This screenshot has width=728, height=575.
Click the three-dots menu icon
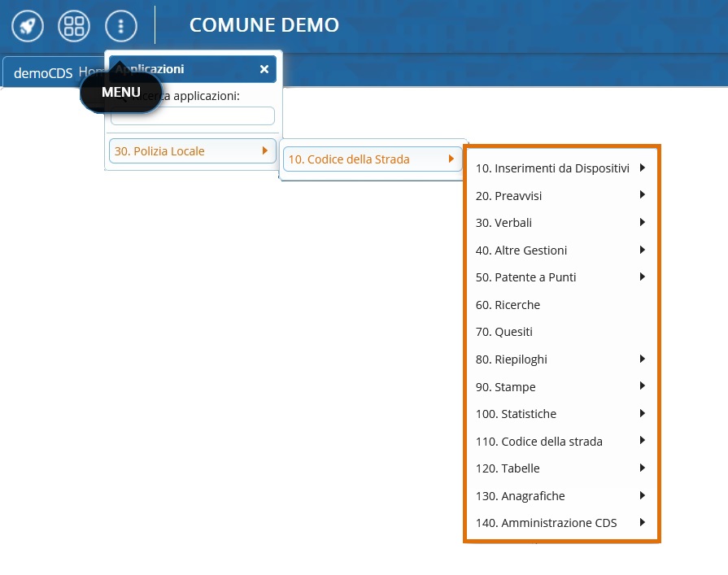(x=121, y=26)
